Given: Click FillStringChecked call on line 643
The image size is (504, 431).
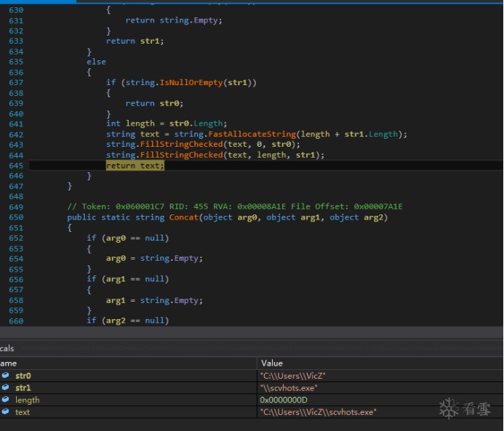Looking at the screenshot, I should [182, 144].
